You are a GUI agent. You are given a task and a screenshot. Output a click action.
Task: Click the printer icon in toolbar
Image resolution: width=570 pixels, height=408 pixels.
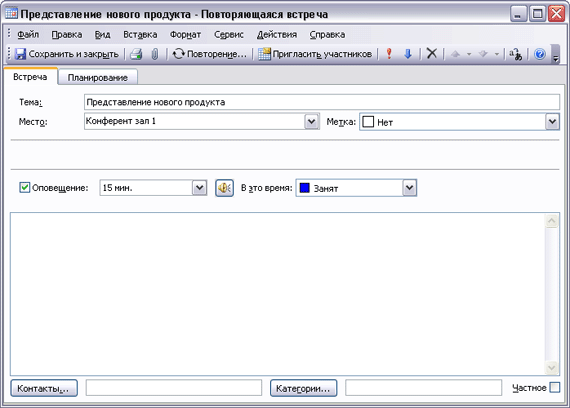point(136,54)
